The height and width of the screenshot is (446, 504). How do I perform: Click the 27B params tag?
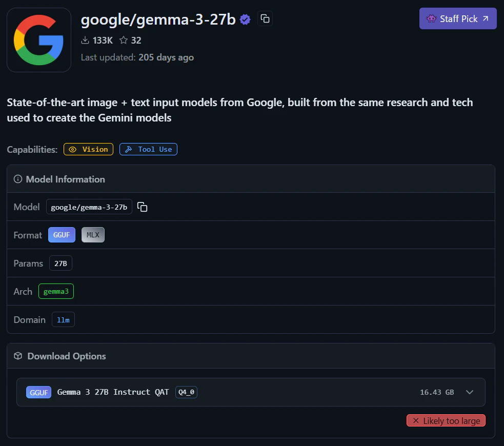coord(61,263)
